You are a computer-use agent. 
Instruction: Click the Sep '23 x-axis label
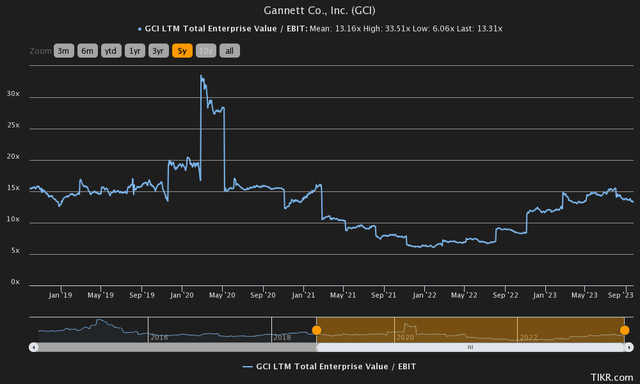[x=620, y=295]
